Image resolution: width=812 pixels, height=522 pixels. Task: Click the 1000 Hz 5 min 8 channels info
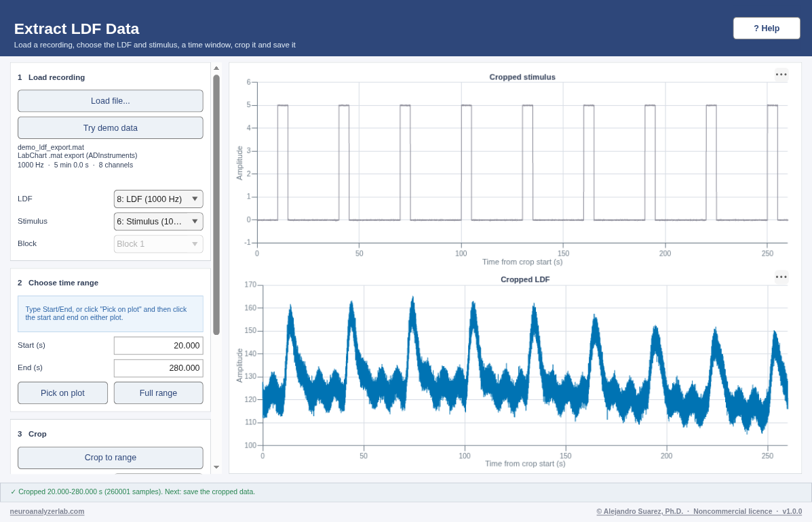(x=75, y=165)
